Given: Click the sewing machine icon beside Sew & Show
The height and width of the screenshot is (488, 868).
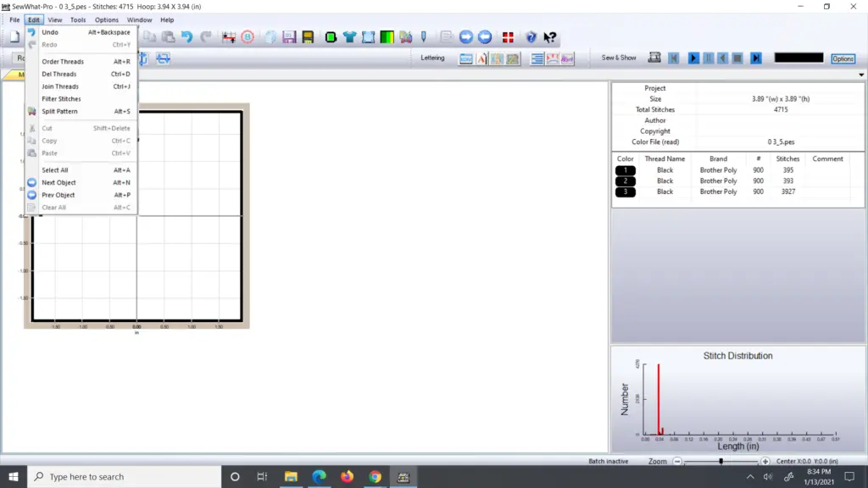Looking at the screenshot, I should point(654,58).
